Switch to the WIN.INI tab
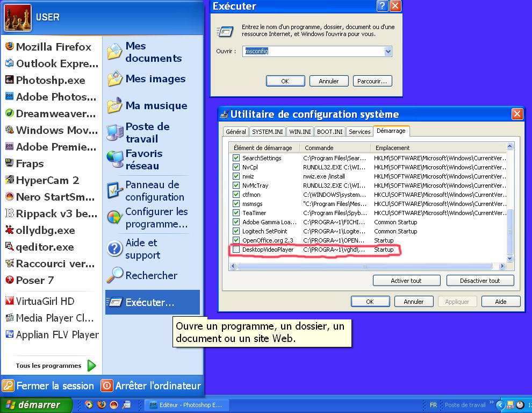 [300, 132]
